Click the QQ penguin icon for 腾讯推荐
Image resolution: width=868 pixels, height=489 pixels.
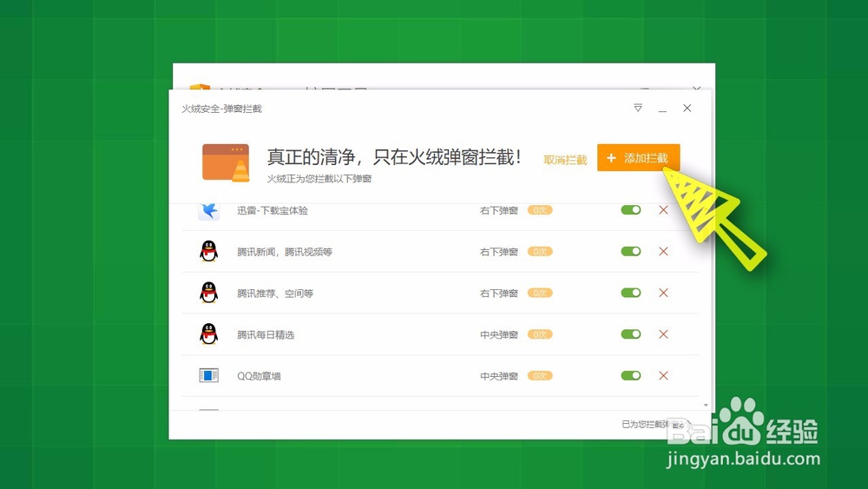[208, 293]
